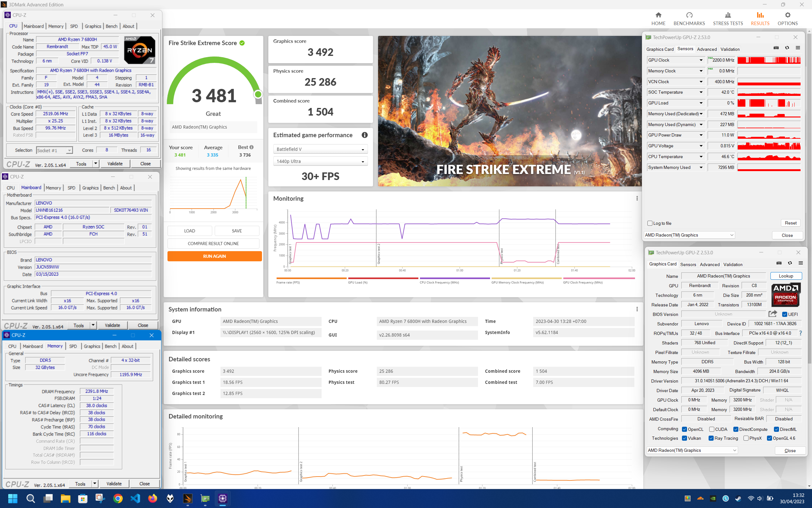The height and width of the screenshot is (508, 812).
Task: Open GPU Clock sensor dropdown arrow
Action: coord(701,60)
